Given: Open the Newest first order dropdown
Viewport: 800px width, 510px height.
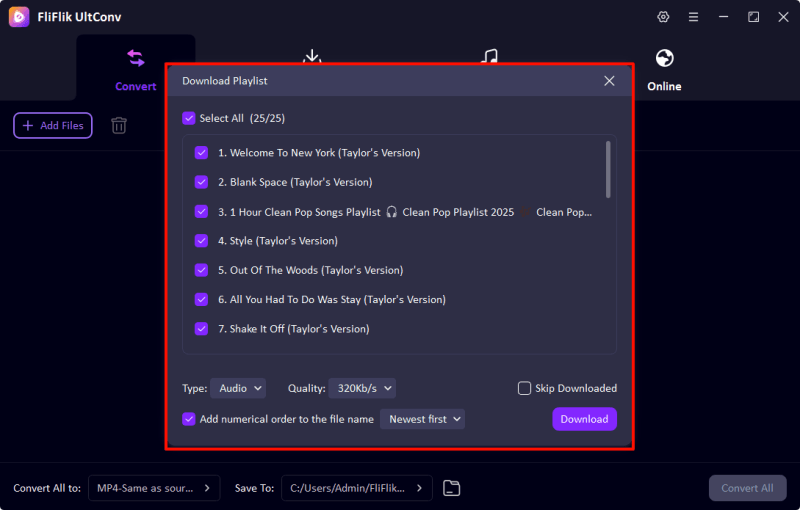Looking at the screenshot, I should coord(422,419).
